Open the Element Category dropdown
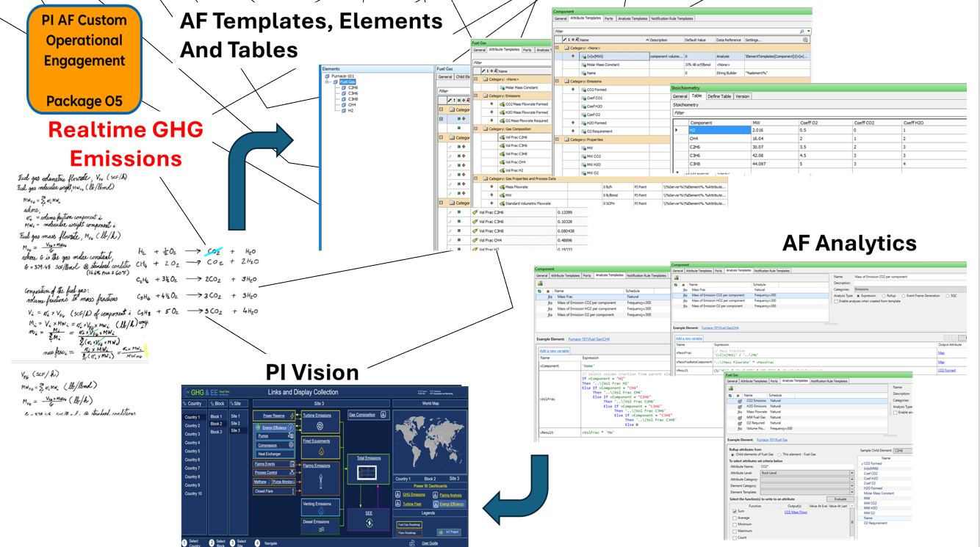The width and height of the screenshot is (980, 547). click(x=852, y=486)
